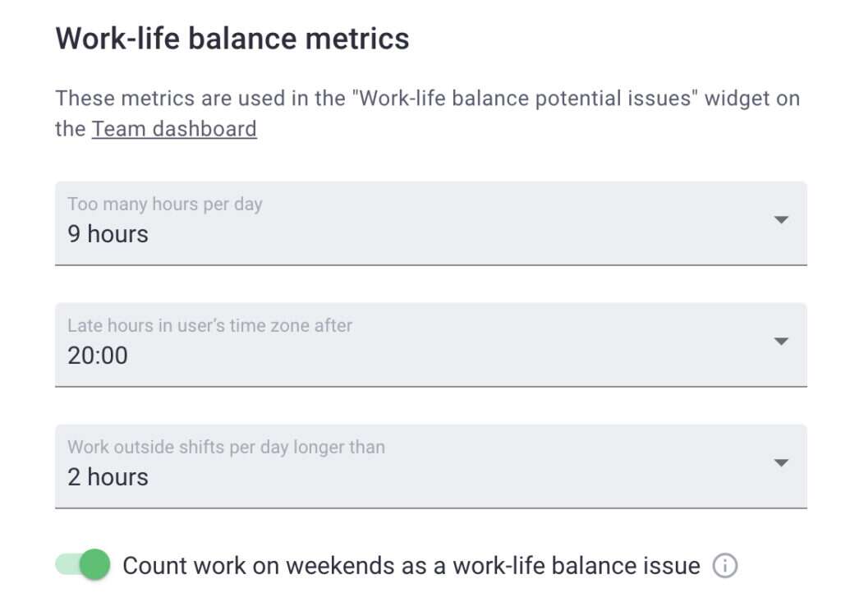Viewport: 841px width, 616px height.
Task: Click the 'Work-life balance metrics' heading
Action: 232,38
